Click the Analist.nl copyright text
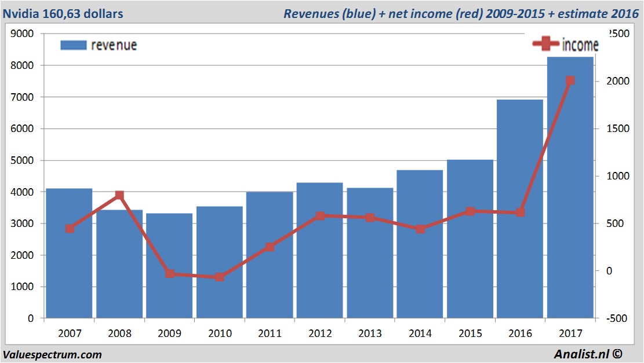Image resolution: width=644 pixels, height=363 pixels. pyautogui.click(x=588, y=354)
